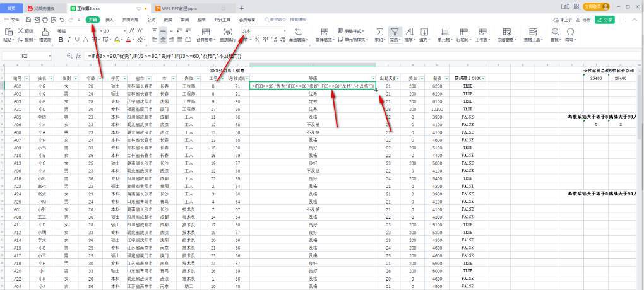644x290 pixels.
Task: Click the Print icon in quick access bar
Action: pos(45,20)
